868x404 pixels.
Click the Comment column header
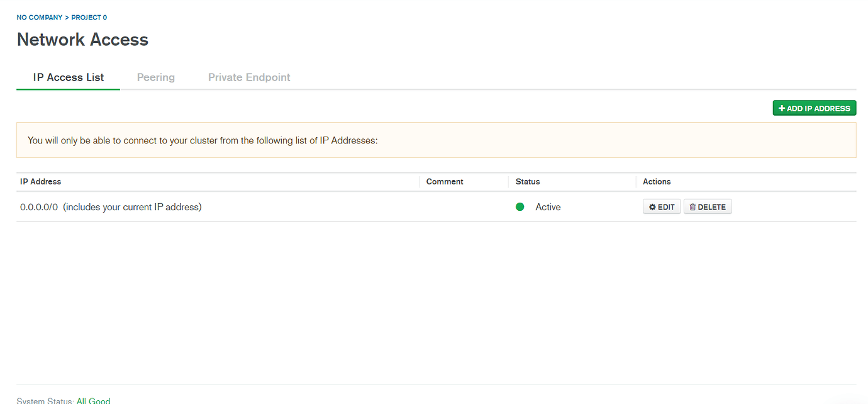point(444,181)
